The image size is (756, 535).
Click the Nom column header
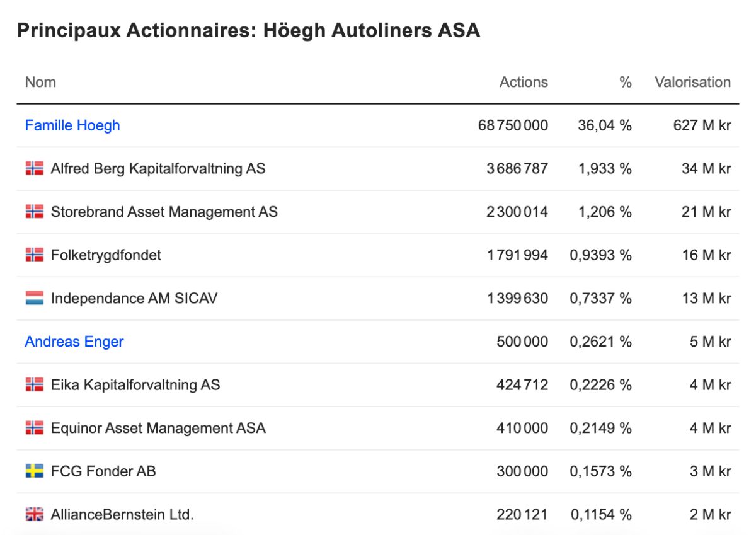(40, 82)
